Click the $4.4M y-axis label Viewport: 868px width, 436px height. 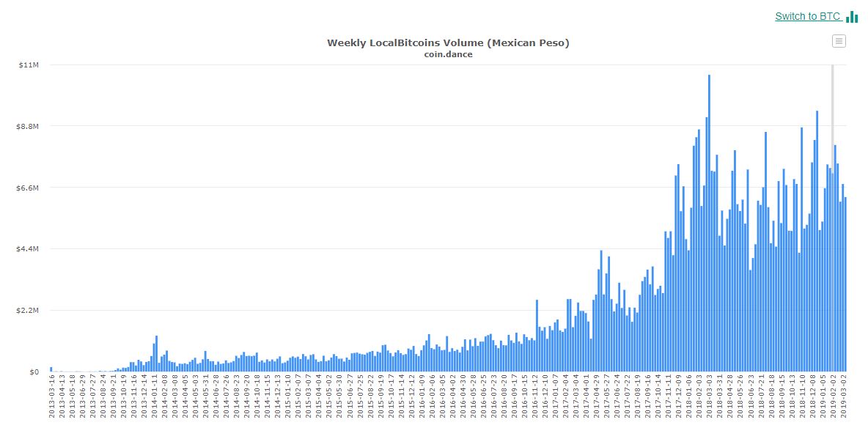[x=28, y=249]
